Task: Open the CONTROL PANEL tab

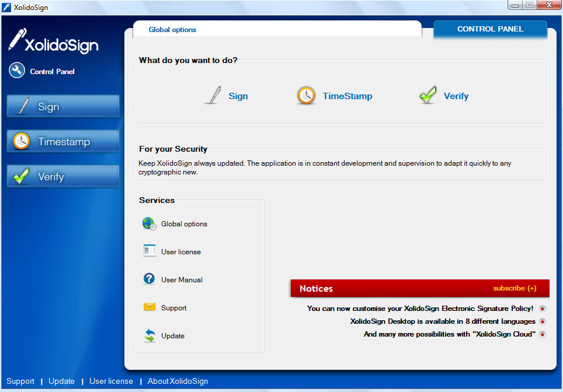Action: (x=490, y=29)
